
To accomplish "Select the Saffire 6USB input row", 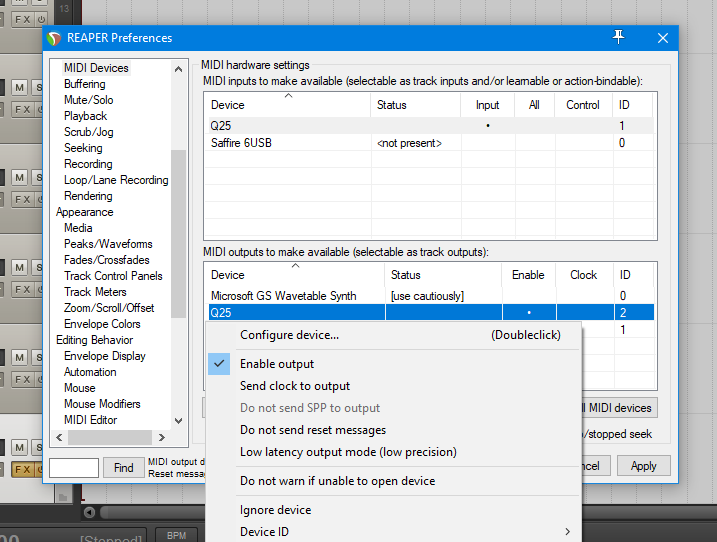I will (429, 143).
